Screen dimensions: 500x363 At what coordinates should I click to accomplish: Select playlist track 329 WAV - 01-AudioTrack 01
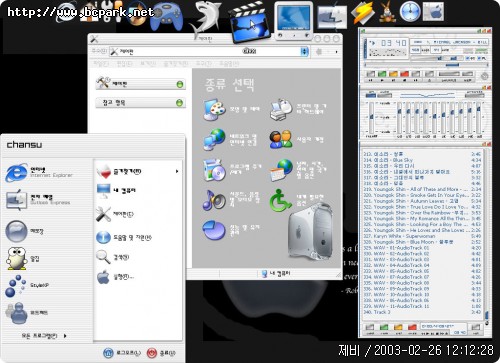point(422,248)
